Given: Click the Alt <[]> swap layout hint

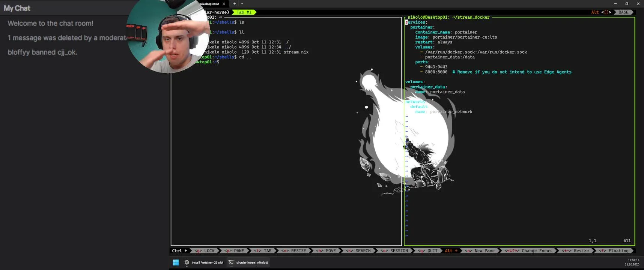Looking at the screenshot, I should click(601, 12).
